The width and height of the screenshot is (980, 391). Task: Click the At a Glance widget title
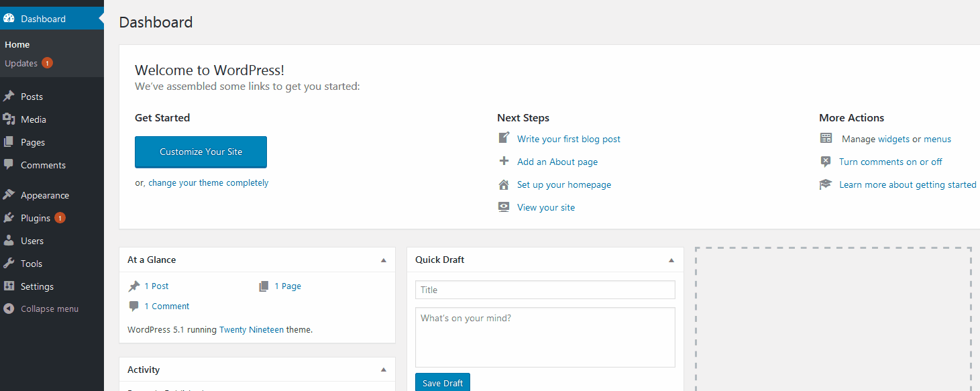coord(152,260)
